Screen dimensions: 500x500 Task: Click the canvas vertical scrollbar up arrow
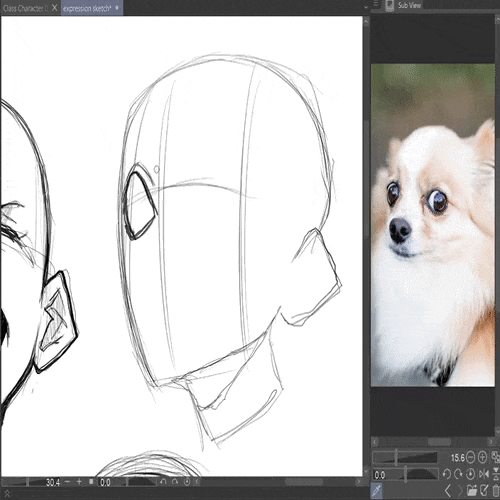click(x=366, y=22)
